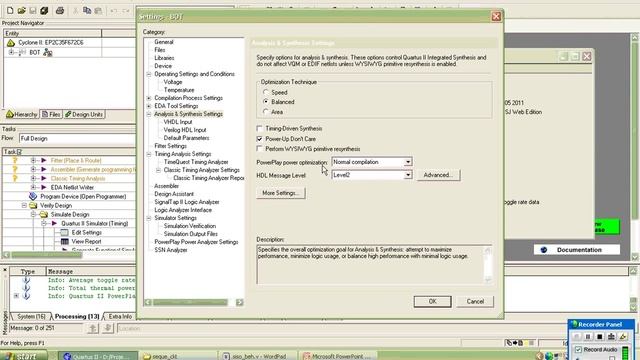Click category list horizontal scrollbar
Viewport: 640px width, 360px height.
193,302
